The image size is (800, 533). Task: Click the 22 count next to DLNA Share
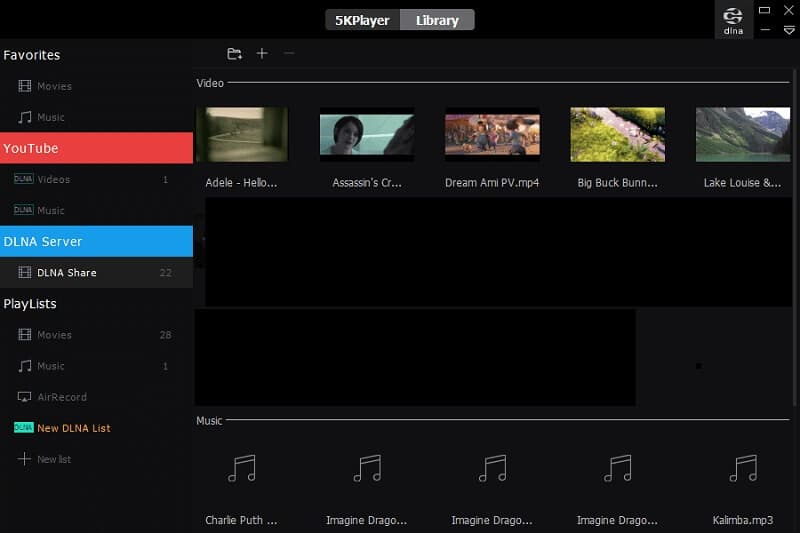[x=165, y=273]
